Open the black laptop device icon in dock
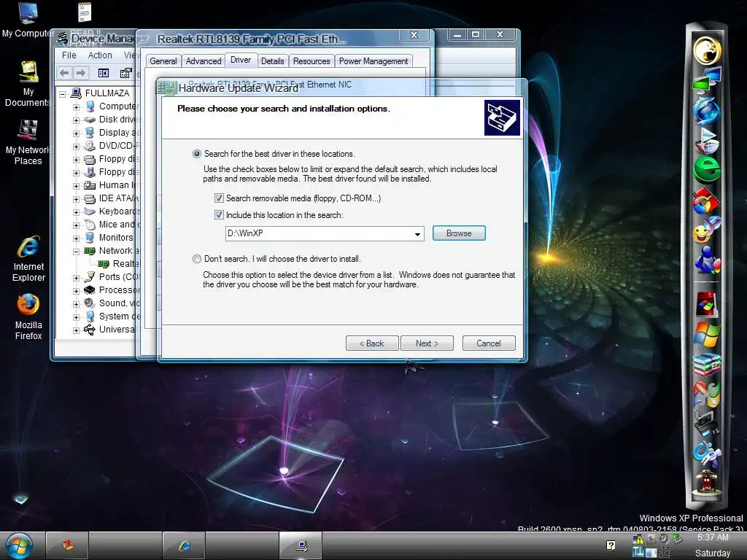 tap(707, 424)
